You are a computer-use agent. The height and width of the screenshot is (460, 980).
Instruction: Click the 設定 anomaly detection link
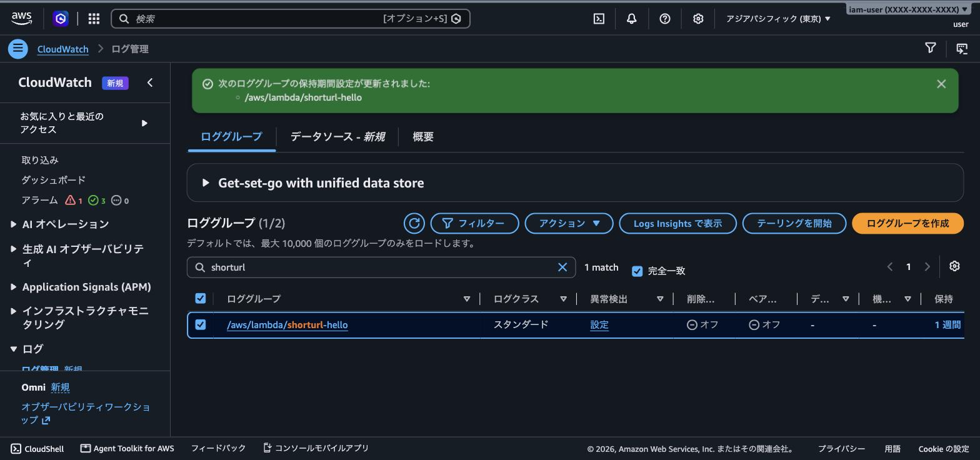(x=599, y=325)
